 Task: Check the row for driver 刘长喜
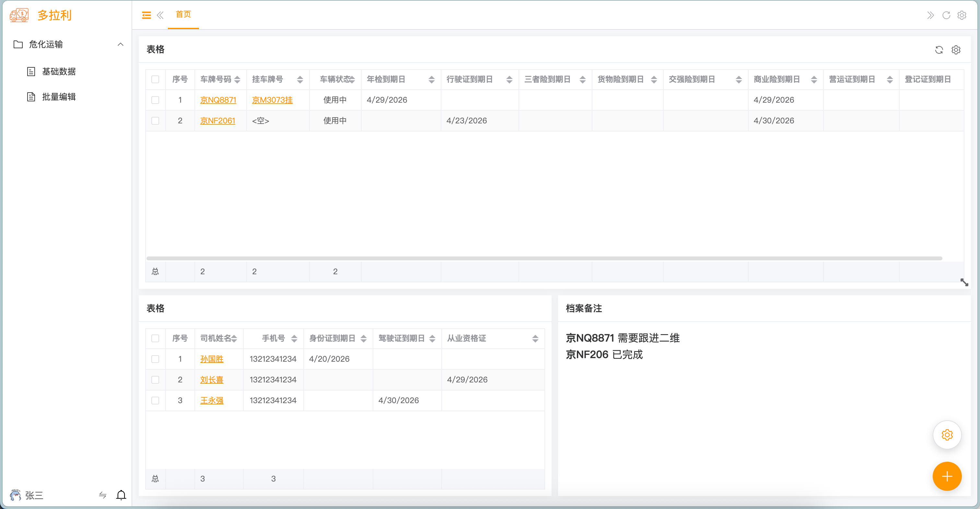click(x=155, y=380)
